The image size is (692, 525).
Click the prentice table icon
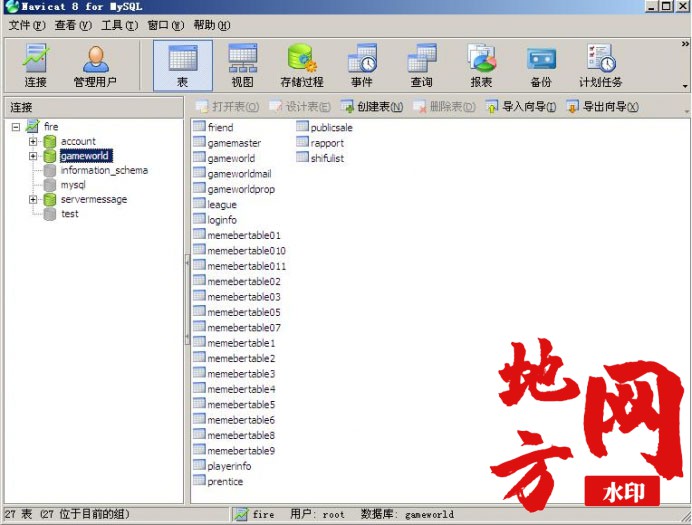[199, 481]
